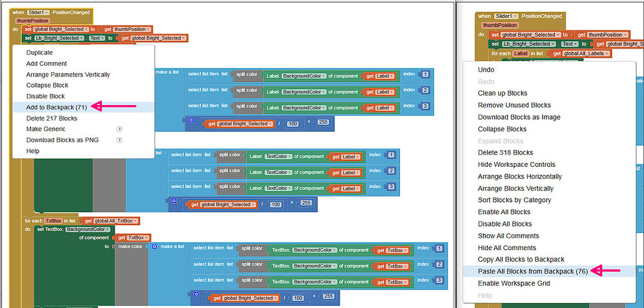The width and height of the screenshot is (644, 308).
Task: Choose Enable Workspace Grid
Action: coord(514,283)
